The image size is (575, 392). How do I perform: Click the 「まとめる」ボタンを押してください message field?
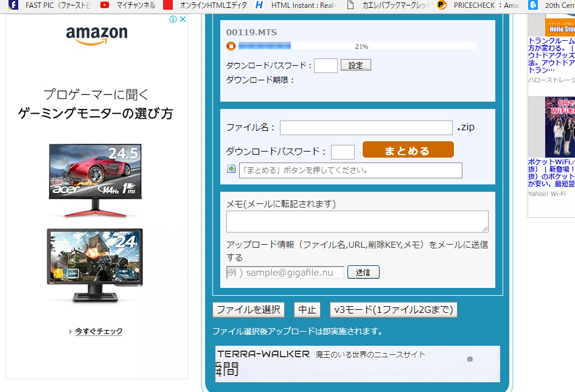[x=350, y=170]
